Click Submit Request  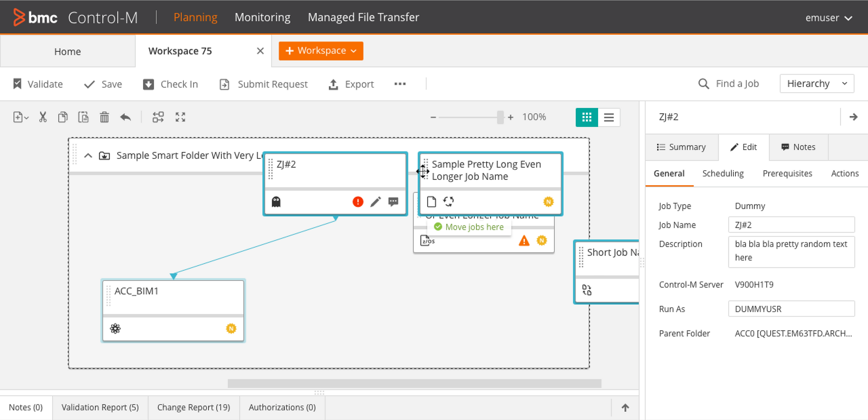coord(263,84)
